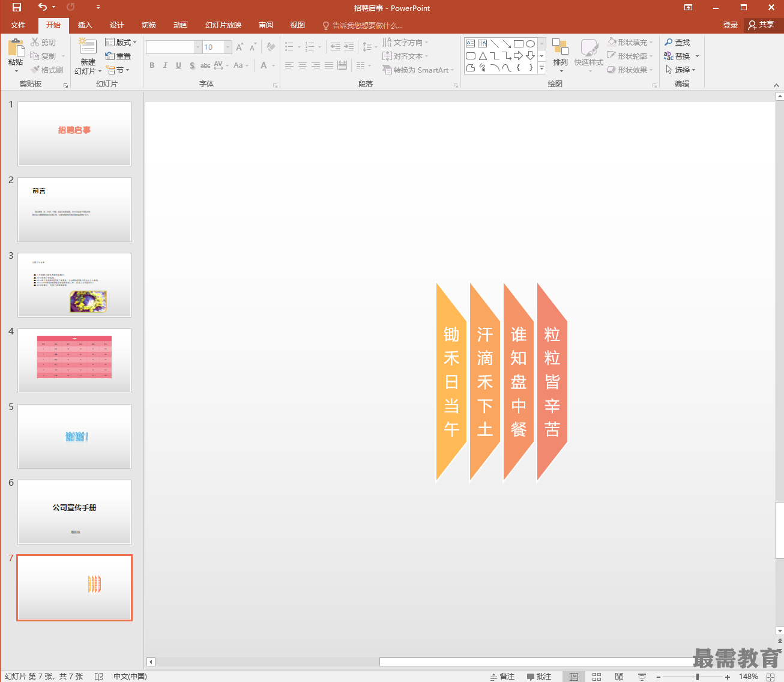Click Fit Slide to Window icon
784x682 pixels.
[x=771, y=677]
